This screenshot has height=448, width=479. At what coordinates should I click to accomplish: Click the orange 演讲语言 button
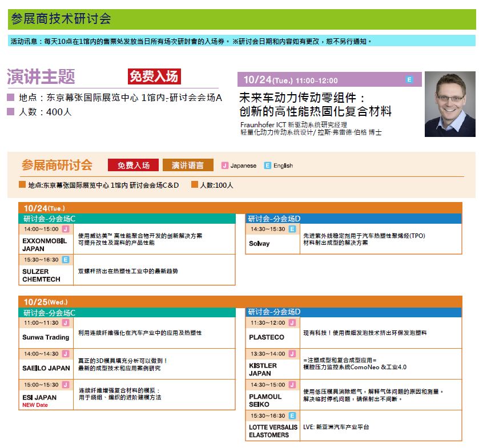(188, 165)
